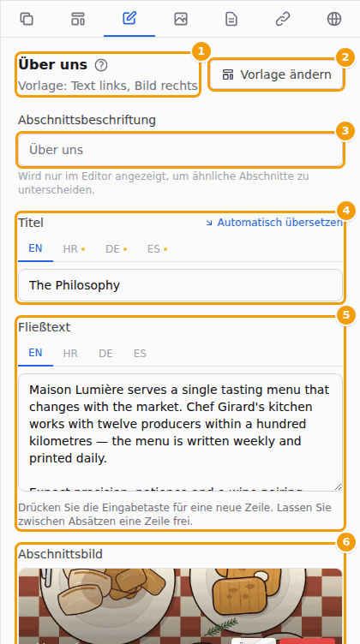360x644 pixels.
Task: Click Automatisch übersetzen link
Action: pyautogui.click(x=273, y=223)
